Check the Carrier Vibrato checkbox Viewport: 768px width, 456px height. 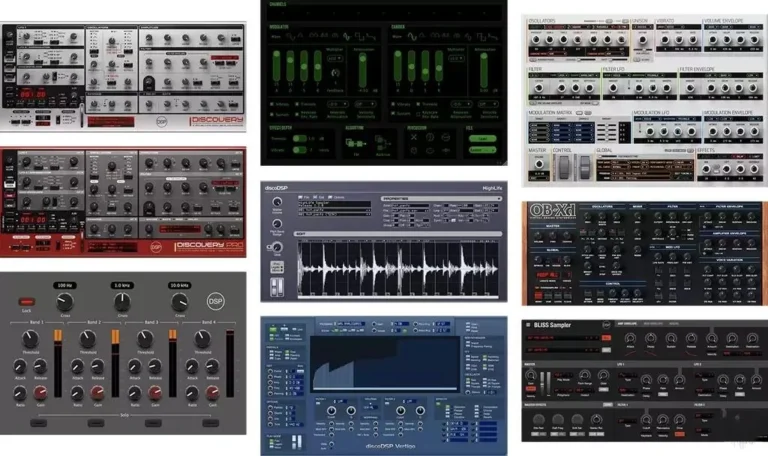click(x=393, y=104)
